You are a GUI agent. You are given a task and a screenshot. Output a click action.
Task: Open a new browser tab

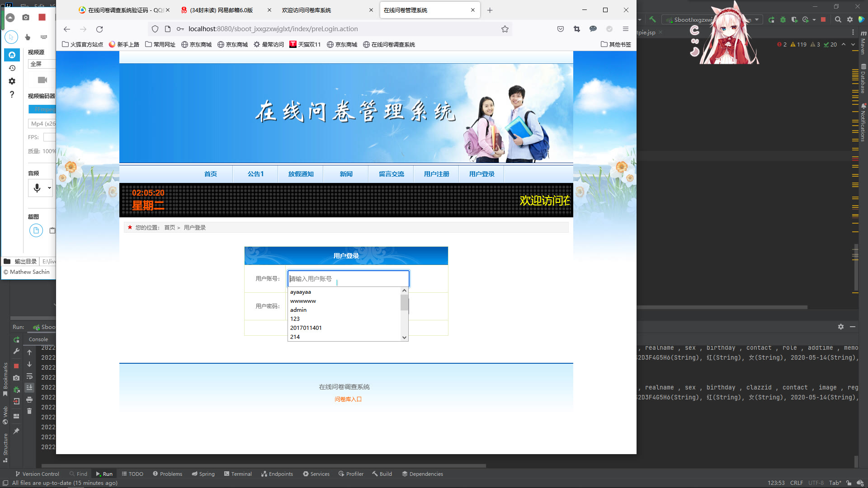[x=490, y=10]
